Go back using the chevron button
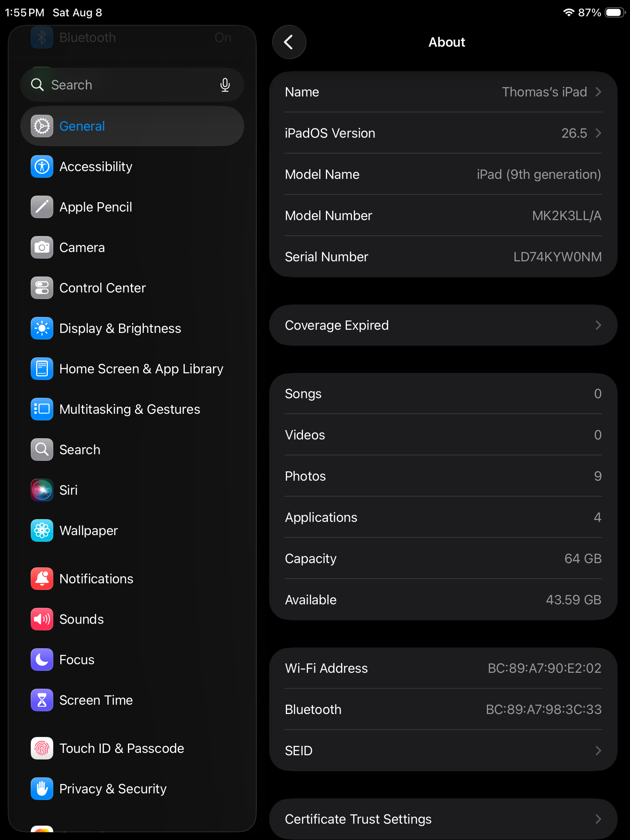Viewport: 630px width, 840px height. tap(289, 42)
